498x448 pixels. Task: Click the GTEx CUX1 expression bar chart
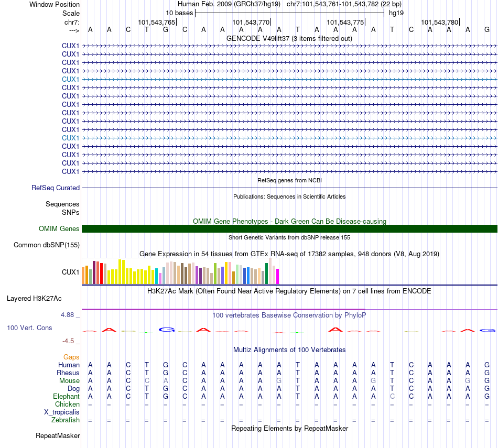tap(180, 271)
